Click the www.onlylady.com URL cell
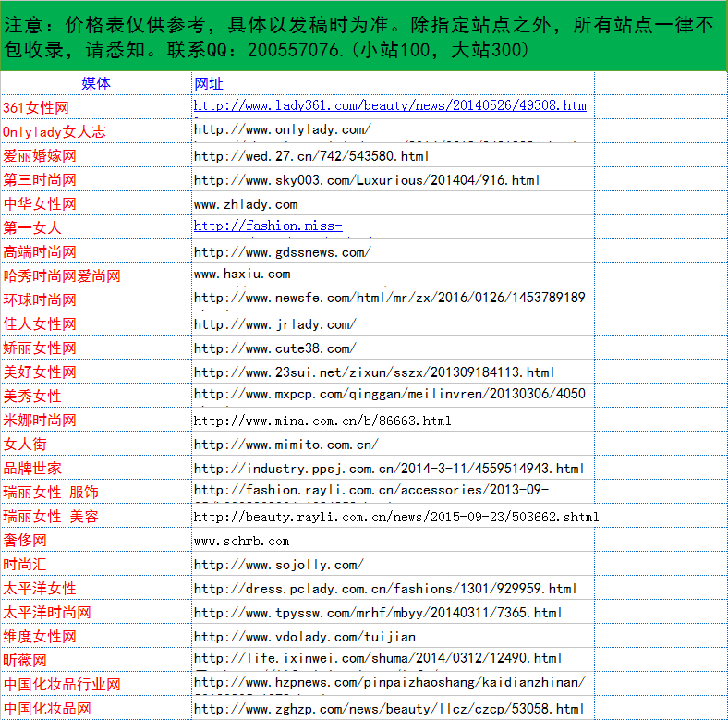 [393, 131]
